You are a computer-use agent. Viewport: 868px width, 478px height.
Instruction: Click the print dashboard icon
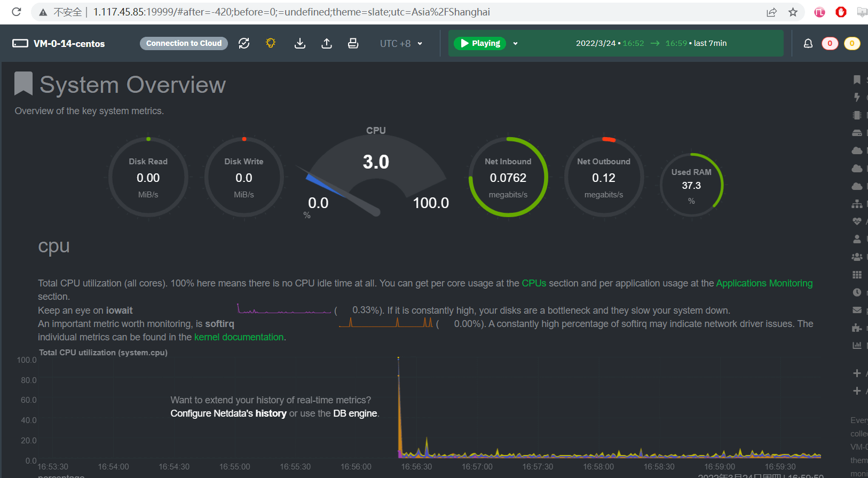point(353,43)
